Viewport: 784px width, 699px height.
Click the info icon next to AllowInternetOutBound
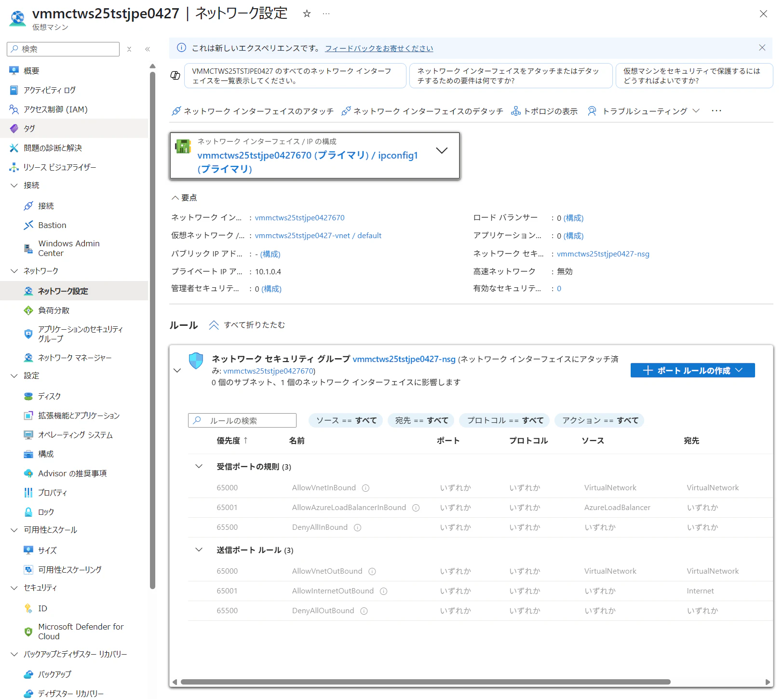(383, 591)
